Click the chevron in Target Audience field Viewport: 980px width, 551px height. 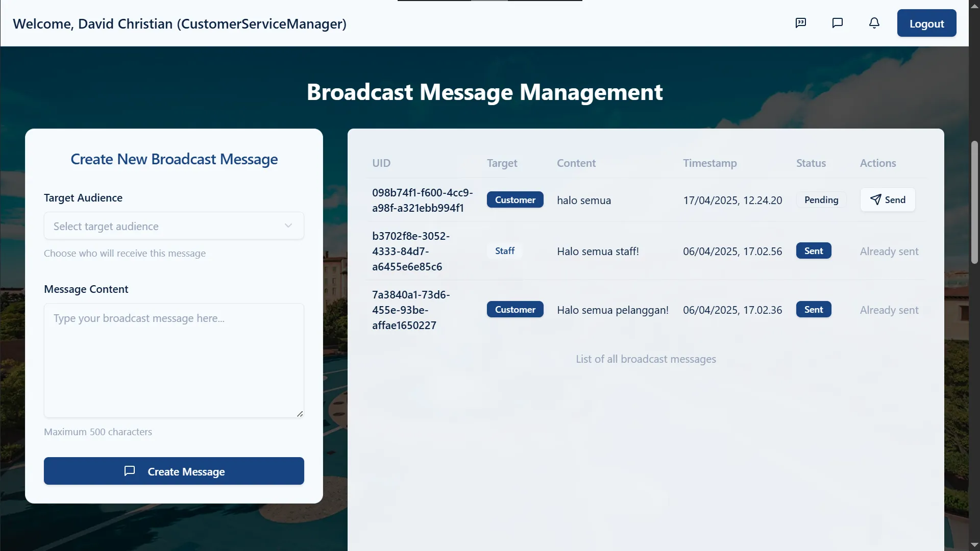click(x=288, y=226)
